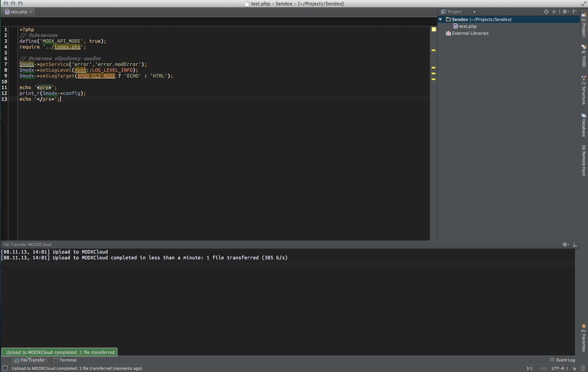Switch to the Terminal tab
588x372 pixels.
coord(65,360)
